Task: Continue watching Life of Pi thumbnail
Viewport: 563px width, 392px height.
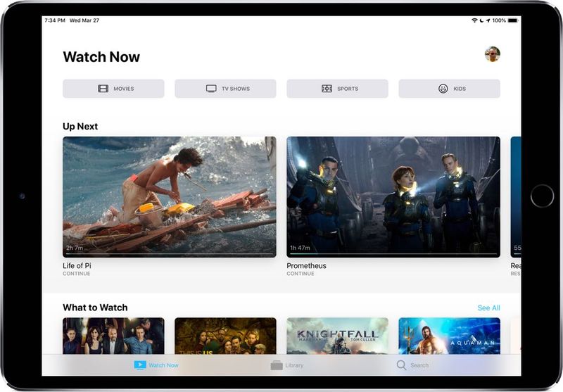Action: 170,197
